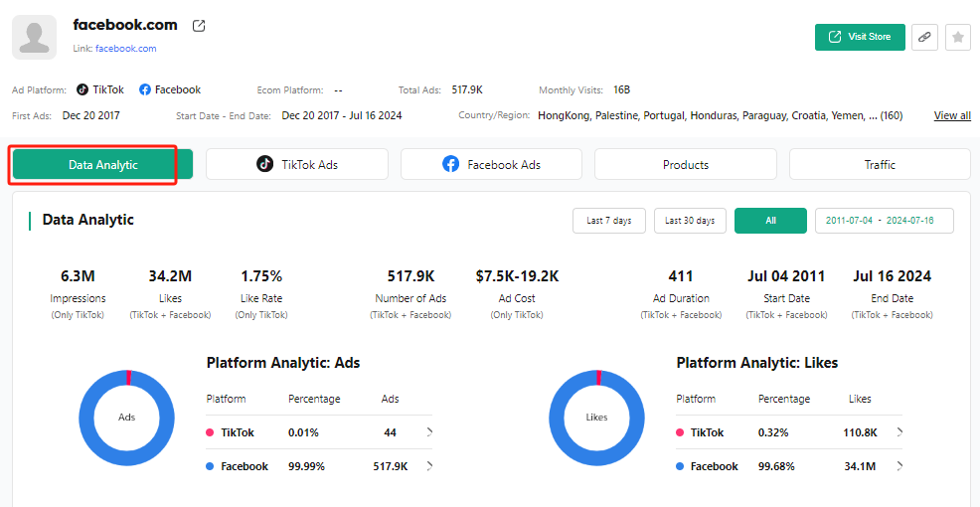This screenshot has height=507, width=980.
Task: Click the 6.3M Impressions value
Action: pos(79,275)
